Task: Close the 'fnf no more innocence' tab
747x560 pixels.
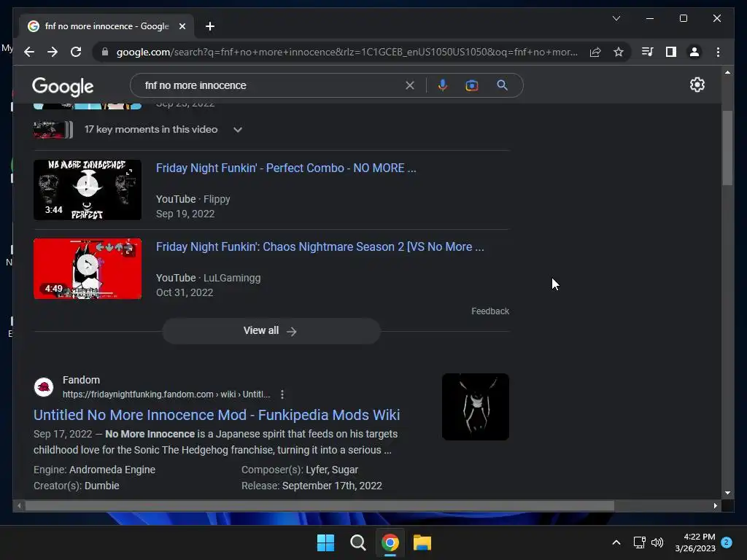Action: pyautogui.click(x=182, y=26)
